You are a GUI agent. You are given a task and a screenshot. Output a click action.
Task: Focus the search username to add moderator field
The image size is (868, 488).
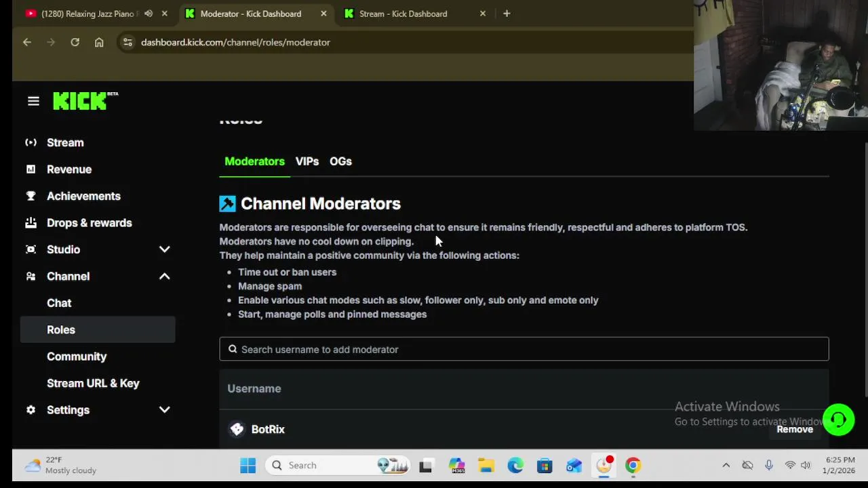[x=524, y=349]
